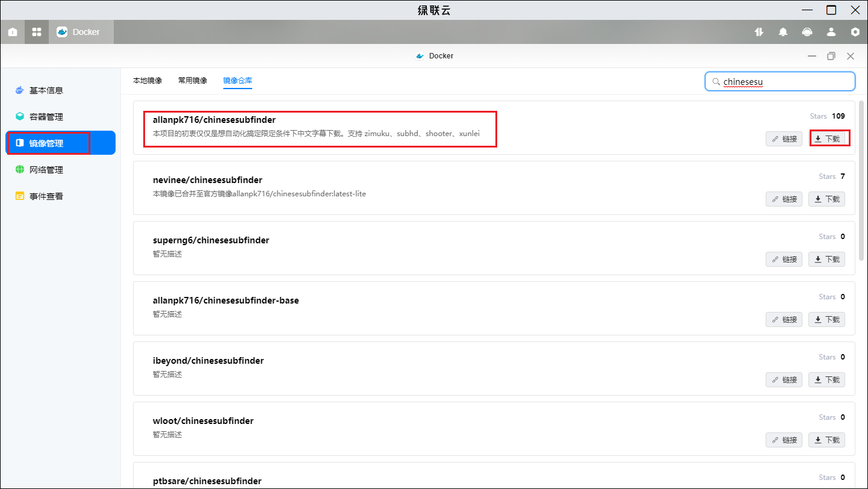Click the Docker whale taskbar tab
The width and height of the screenshot is (868, 489).
pyautogui.click(x=79, y=32)
